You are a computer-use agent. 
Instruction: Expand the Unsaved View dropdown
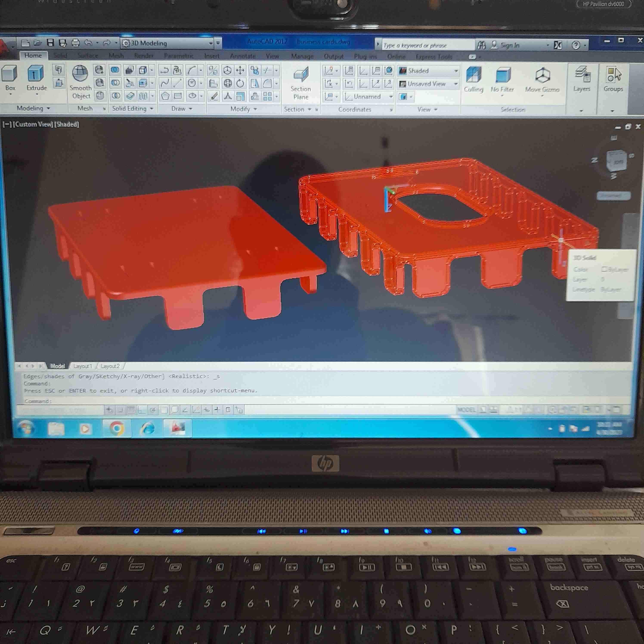point(455,84)
